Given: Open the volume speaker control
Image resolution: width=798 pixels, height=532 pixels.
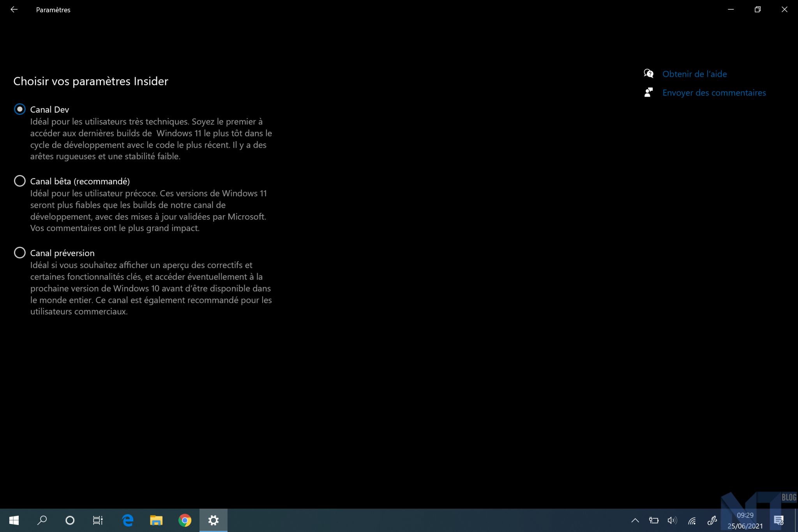Looking at the screenshot, I should point(672,520).
